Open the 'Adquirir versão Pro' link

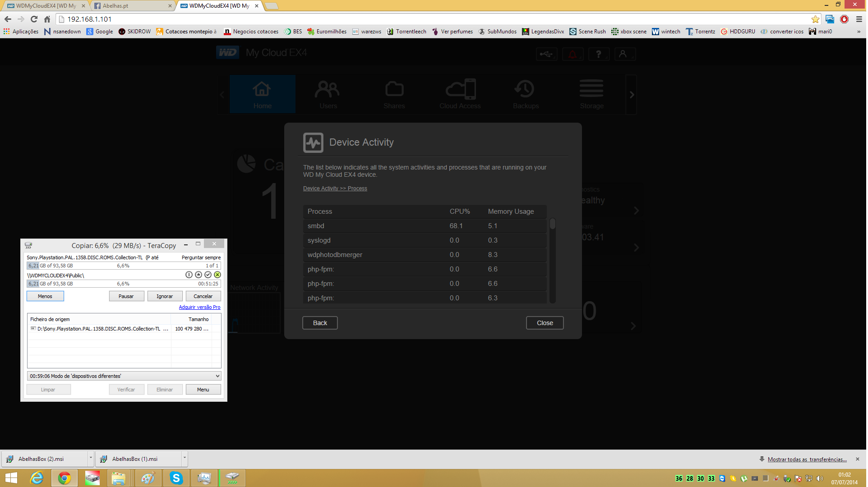199,308
